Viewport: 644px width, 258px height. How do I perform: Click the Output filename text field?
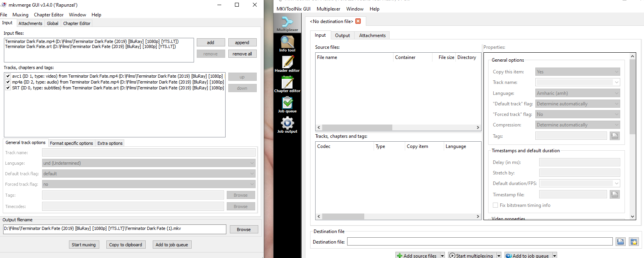click(x=115, y=229)
